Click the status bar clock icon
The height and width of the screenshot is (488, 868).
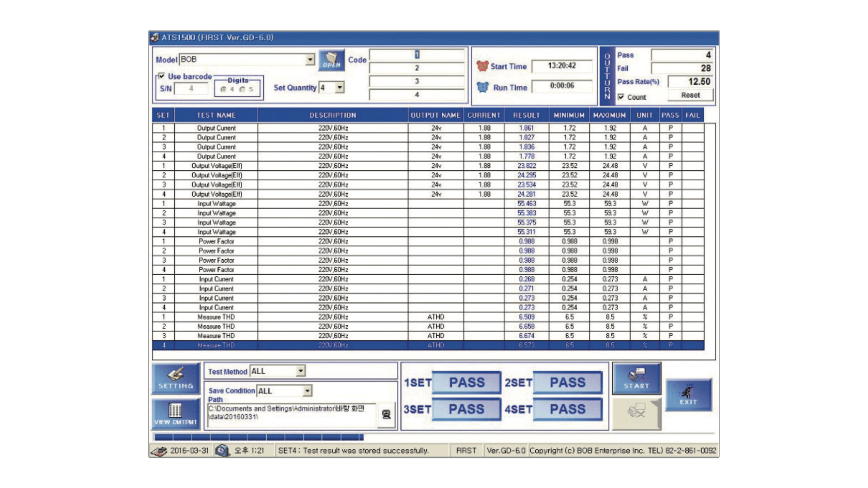222,451
